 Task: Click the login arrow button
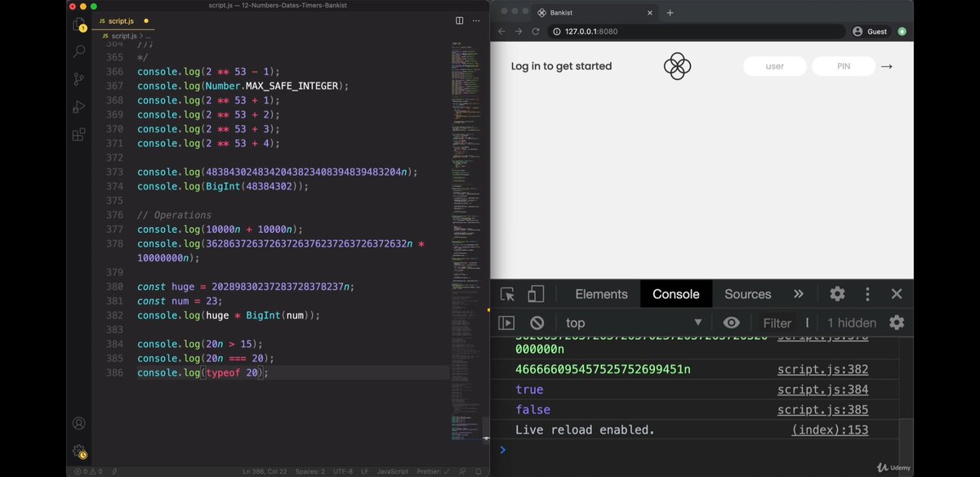(887, 66)
